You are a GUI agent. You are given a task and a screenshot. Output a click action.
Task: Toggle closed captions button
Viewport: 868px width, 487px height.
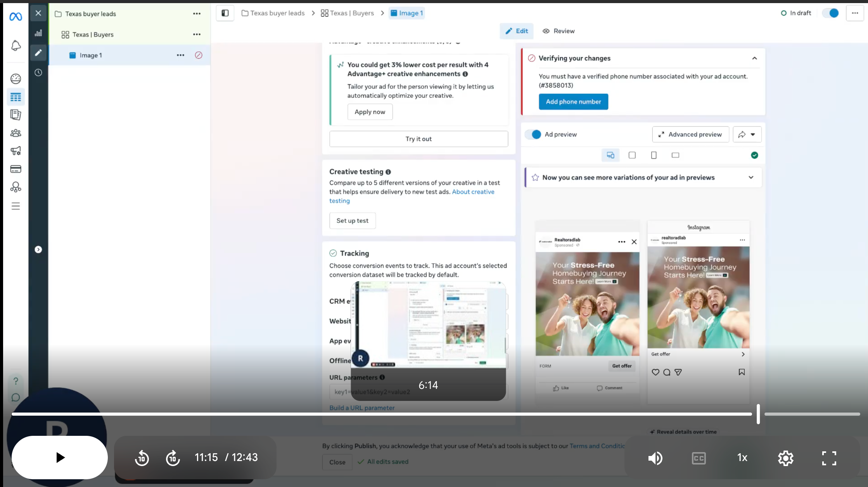(x=699, y=458)
